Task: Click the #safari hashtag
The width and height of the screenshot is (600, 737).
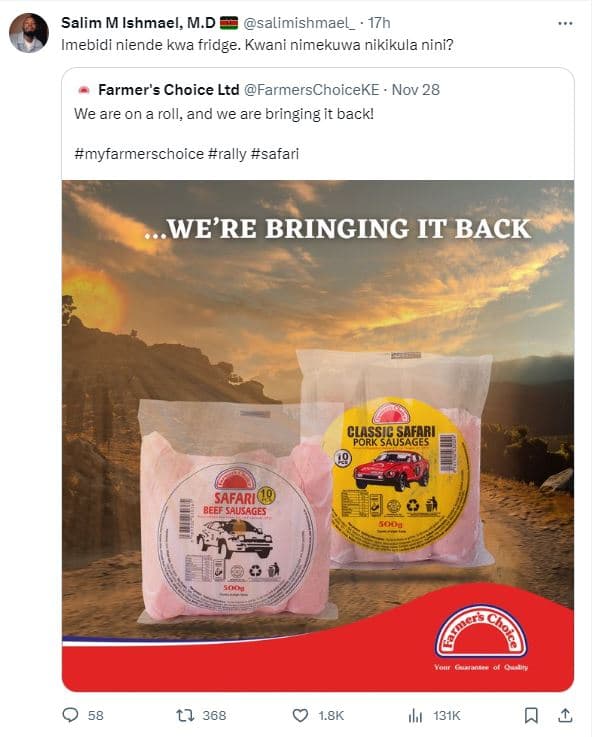Action: (x=275, y=154)
